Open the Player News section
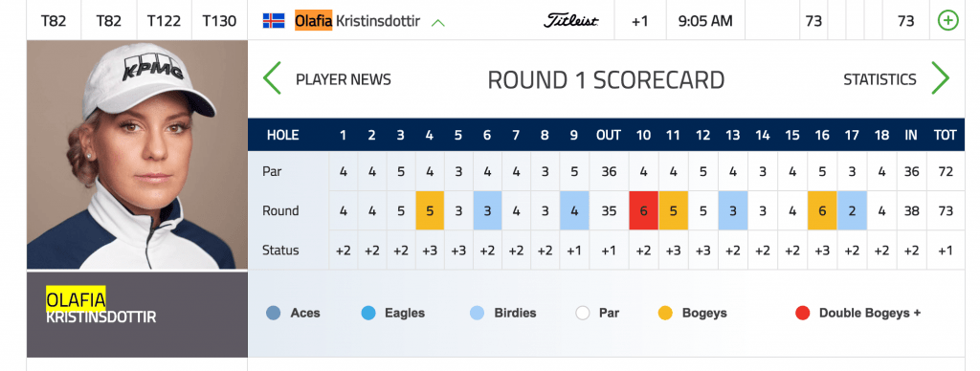This screenshot has width=980, height=371. pos(344,80)
